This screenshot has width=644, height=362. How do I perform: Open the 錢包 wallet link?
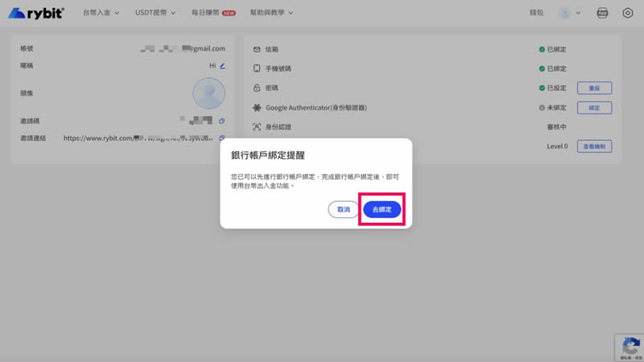537,13
